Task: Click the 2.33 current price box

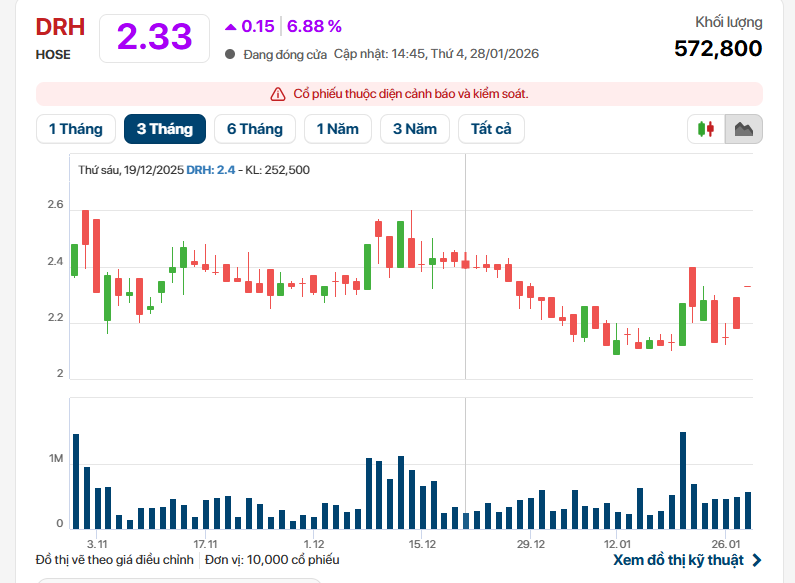Action: point(154,37)
